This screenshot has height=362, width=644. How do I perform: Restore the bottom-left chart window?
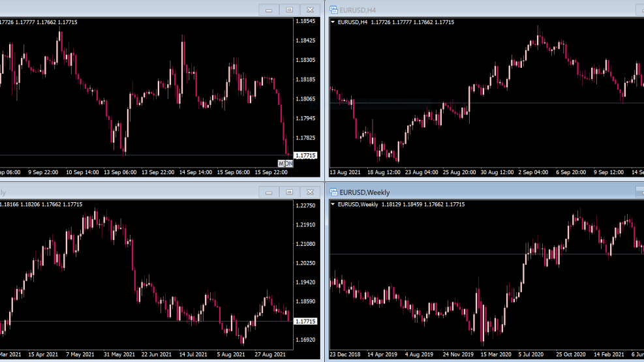click(289, 192)
